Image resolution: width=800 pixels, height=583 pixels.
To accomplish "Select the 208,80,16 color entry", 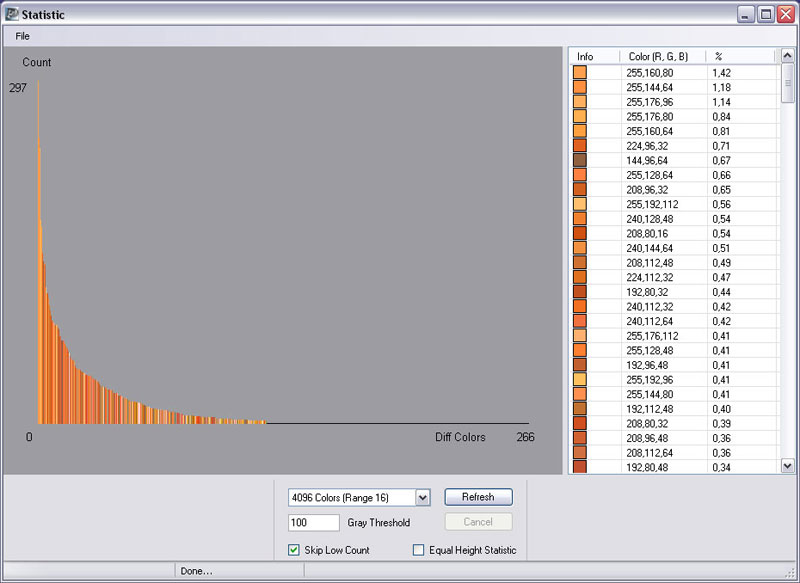I will pyautogui.click(x=650, y=233).
